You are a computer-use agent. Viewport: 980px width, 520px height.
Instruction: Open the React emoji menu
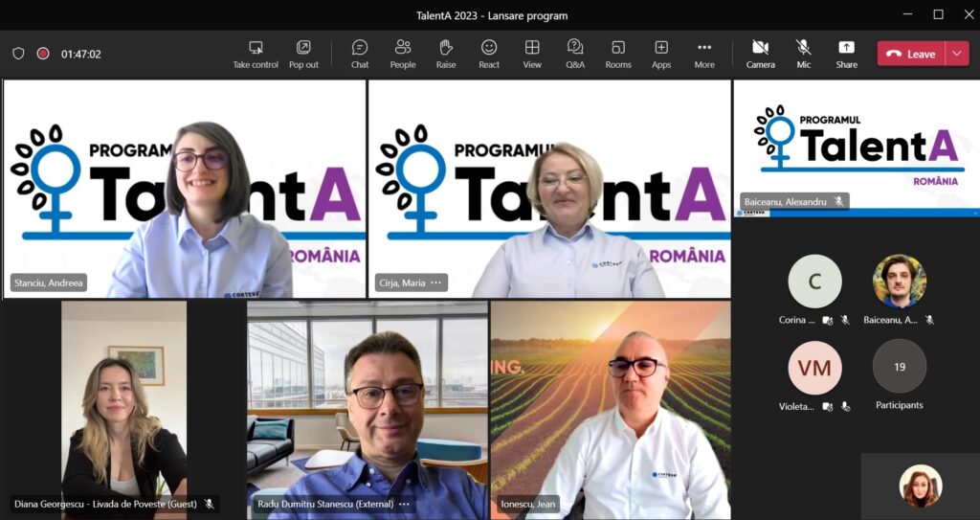[x=489, y=55]
